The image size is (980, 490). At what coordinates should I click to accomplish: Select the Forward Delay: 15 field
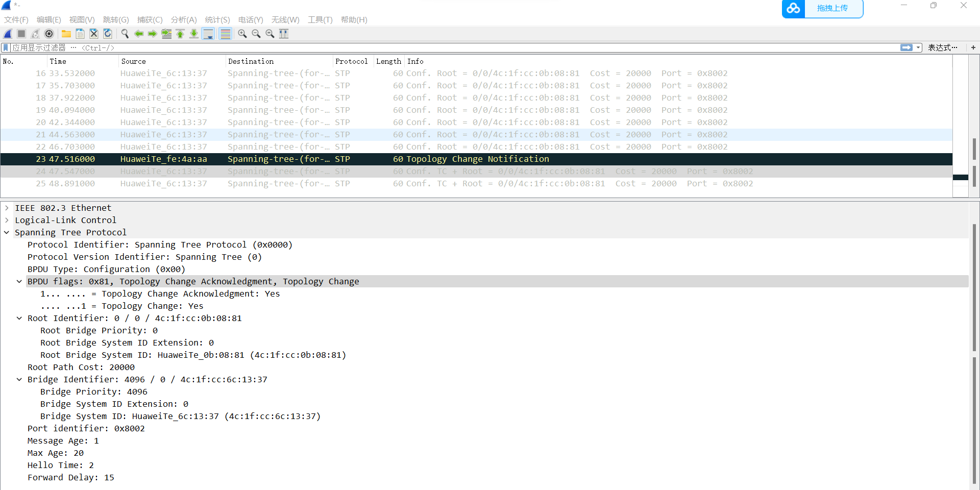pyautogui.click(x=71, y=477)
